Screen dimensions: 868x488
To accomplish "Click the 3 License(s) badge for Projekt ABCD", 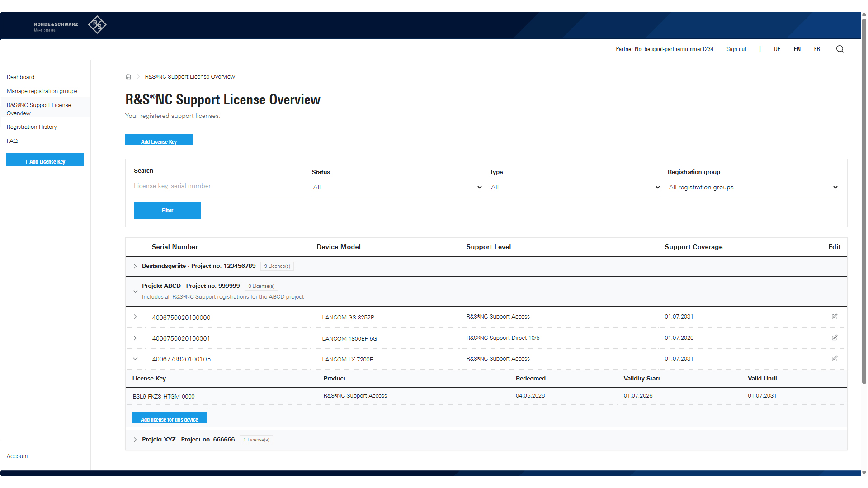I will click(x=261, y=286).
